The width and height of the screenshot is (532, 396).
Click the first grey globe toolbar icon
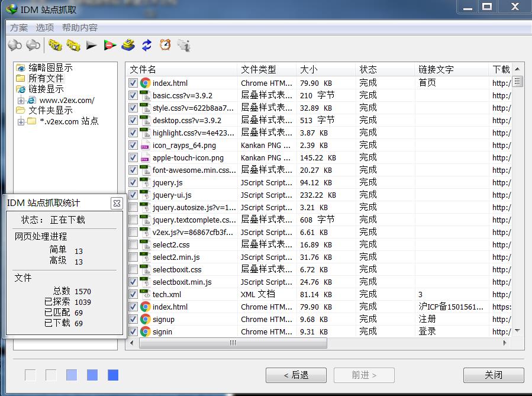pos(15,45)
